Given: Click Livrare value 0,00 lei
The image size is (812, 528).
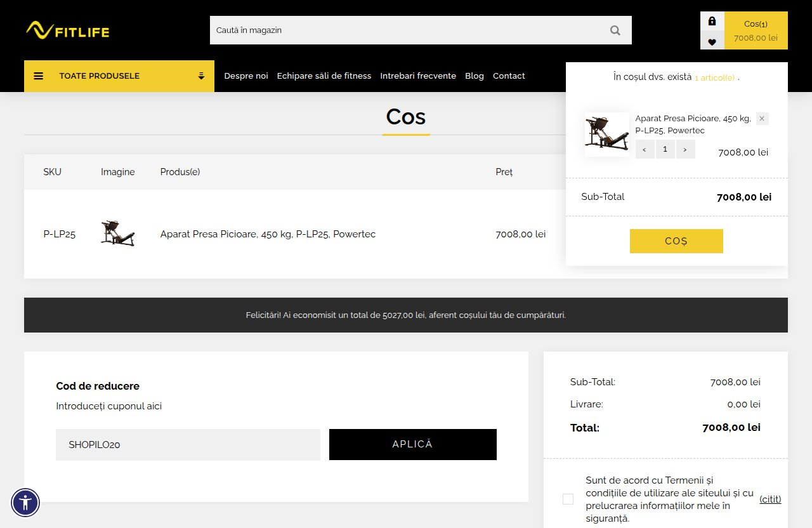Looking at the screenshot, I should (743, 404).
